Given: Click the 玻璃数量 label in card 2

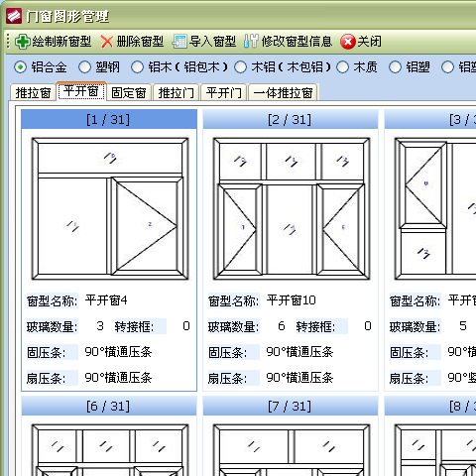Looking at the screenshot, I should 234,327.
